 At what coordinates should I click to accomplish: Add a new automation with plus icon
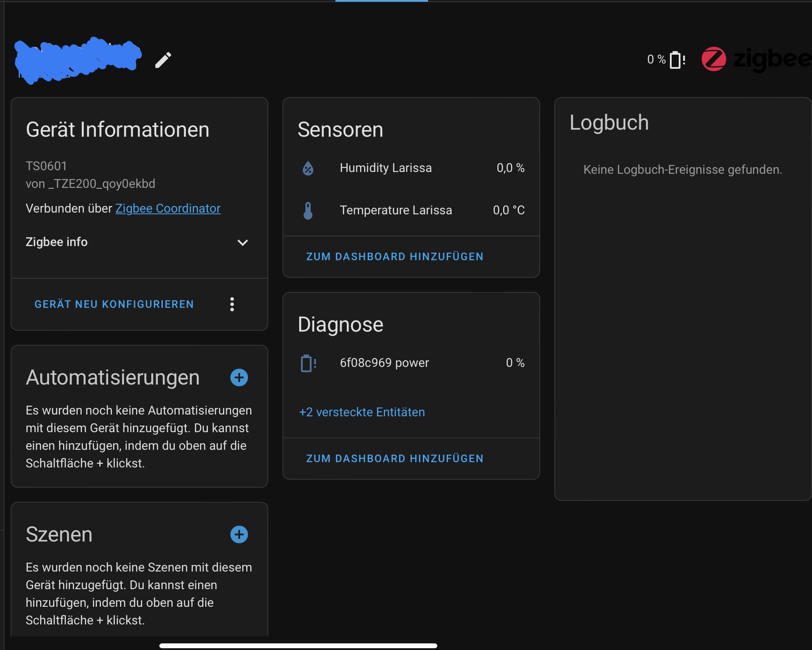pyautogui.click(x=239, y=377)
